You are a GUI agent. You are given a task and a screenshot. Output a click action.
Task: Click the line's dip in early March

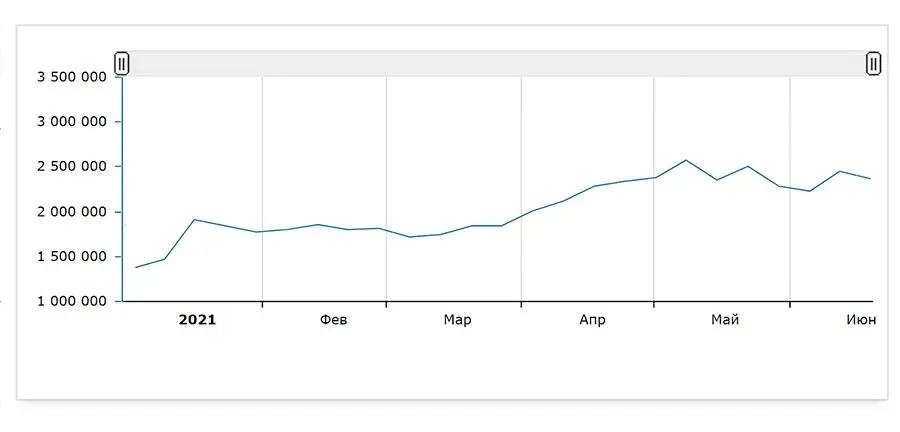410,237
